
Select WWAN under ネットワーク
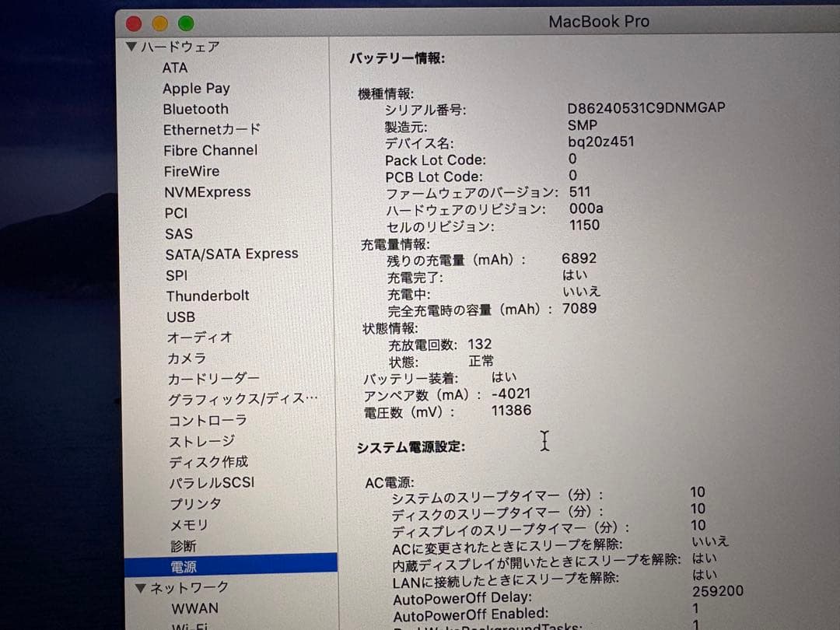[x=195, y=609]
